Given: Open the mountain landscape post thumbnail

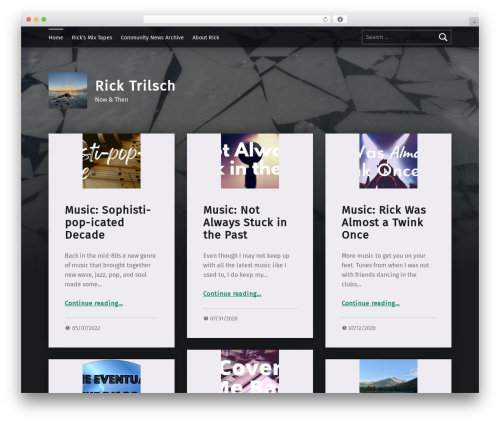Looking at the screenshot, I should point(388,376).
